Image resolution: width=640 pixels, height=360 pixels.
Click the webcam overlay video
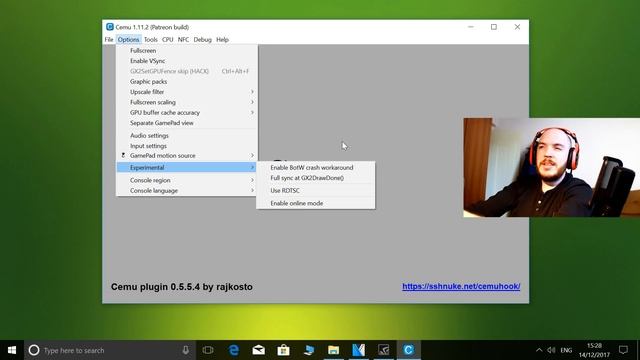pos(551,167)
